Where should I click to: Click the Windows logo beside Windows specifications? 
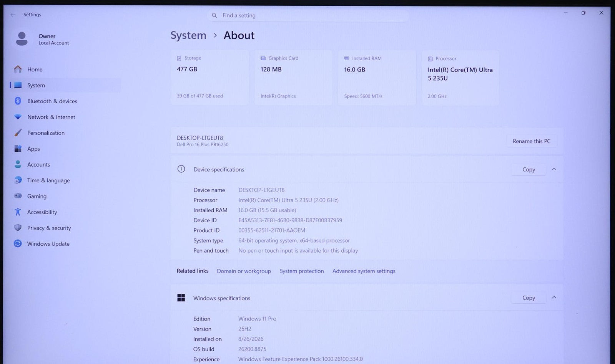181,298
